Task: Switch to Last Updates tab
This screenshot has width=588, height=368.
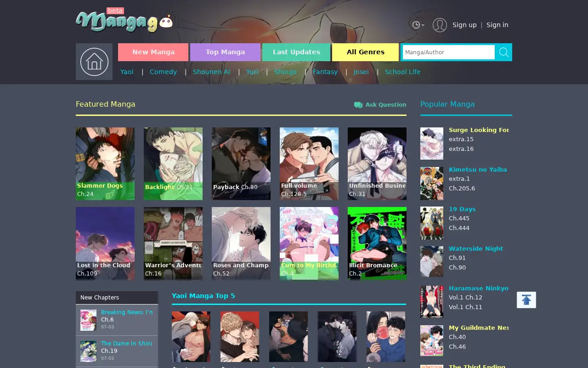Action: tap(296, 52)
